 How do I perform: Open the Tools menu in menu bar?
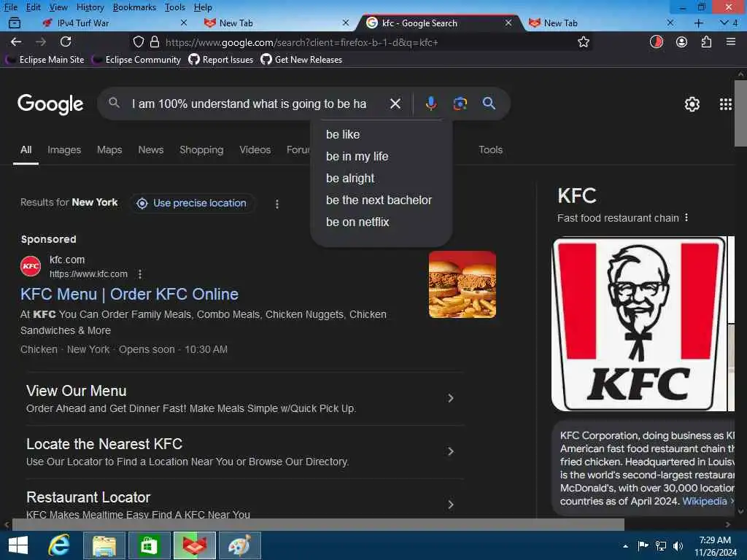click(x=175, y=7)
